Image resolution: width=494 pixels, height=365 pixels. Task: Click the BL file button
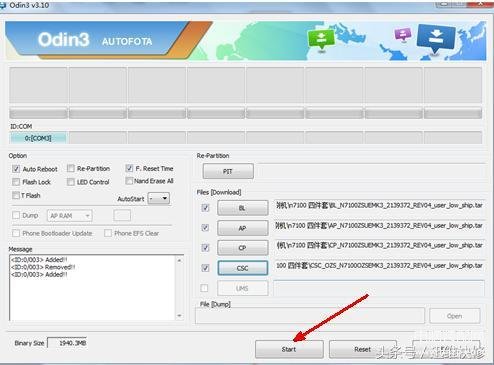point(243,208)
